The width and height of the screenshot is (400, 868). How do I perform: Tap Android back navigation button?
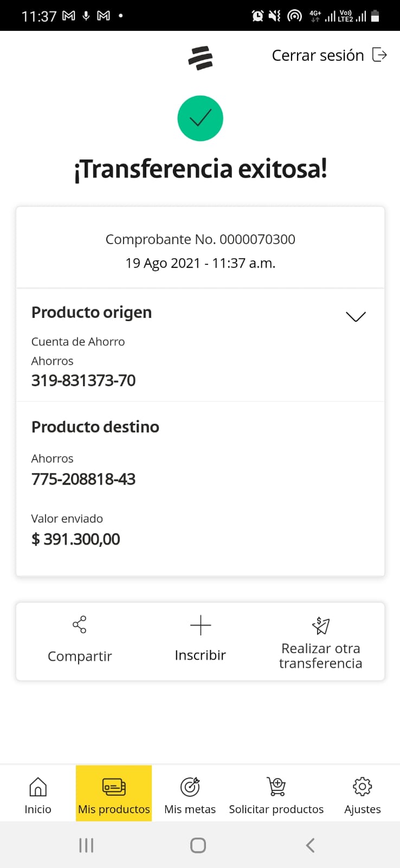[x=310, y=845]
